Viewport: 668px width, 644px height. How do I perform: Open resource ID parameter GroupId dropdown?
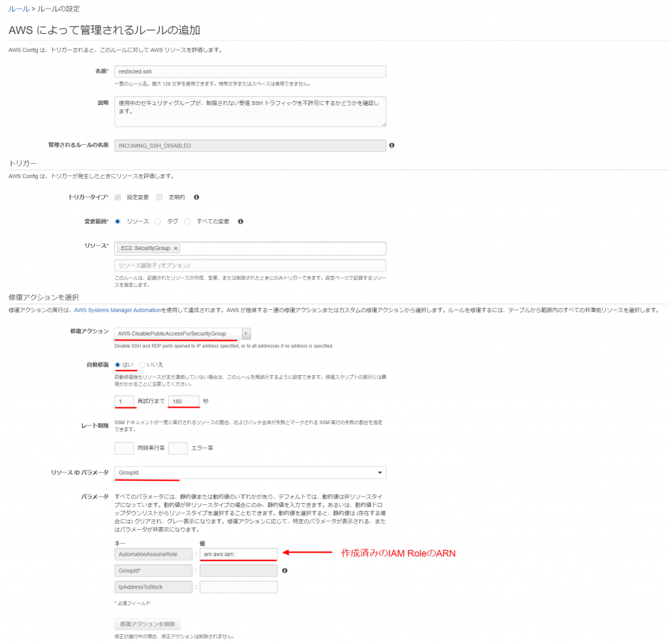coord(250,472)
